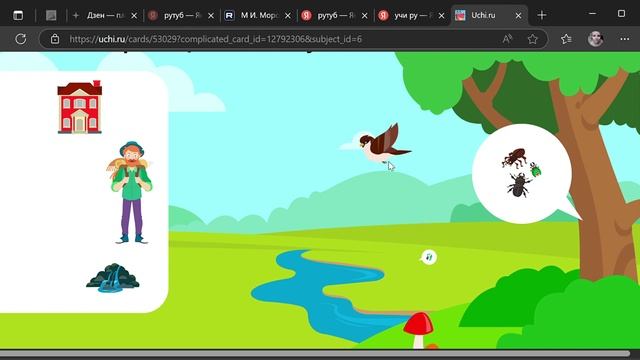The height and width of the screenshot is (360, 640).
Task: Refresh the browser page
Action: (x=20, y=39)
